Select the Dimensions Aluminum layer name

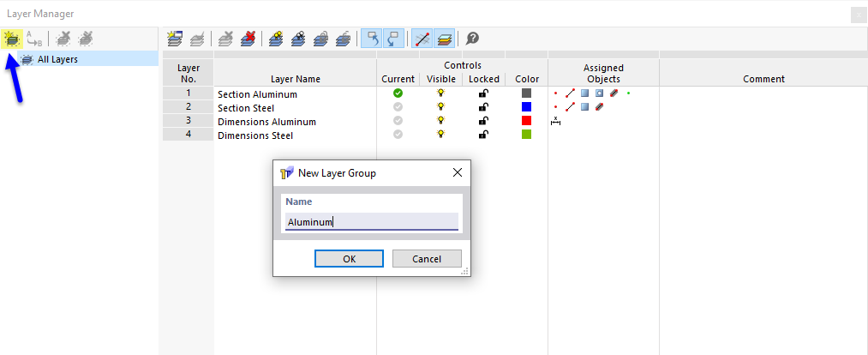pyautogui.click(x=266, y=122)
